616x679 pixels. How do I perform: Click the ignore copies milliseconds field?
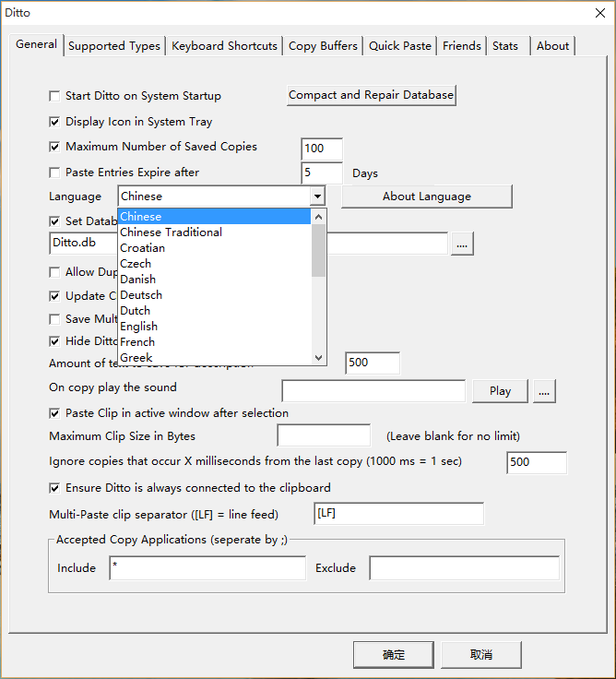(x=537, y=462)
